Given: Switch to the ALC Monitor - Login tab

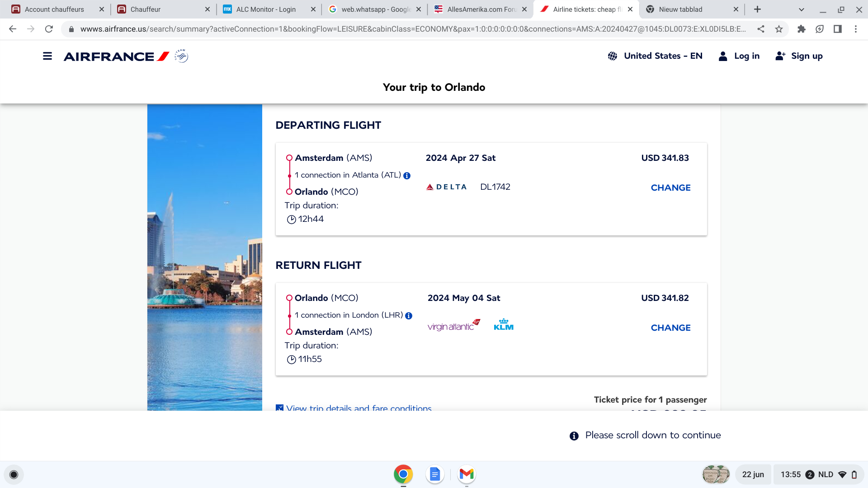Looking at the screenshot, I should [266, 9].
